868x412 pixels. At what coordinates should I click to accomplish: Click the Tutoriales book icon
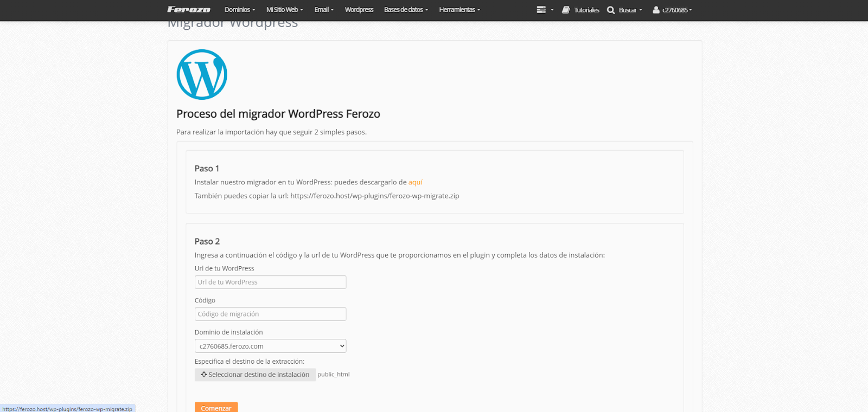(x=566, y=10)
